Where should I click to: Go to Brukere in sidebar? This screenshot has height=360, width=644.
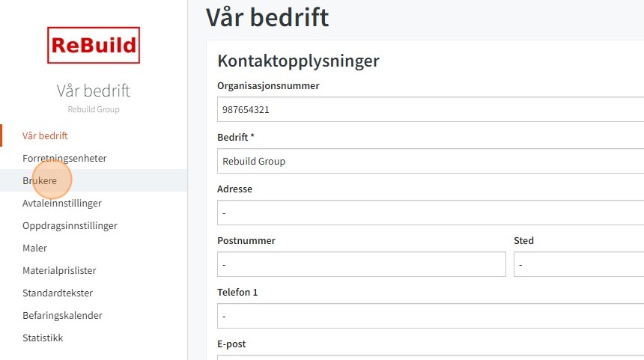pos(40,180)
